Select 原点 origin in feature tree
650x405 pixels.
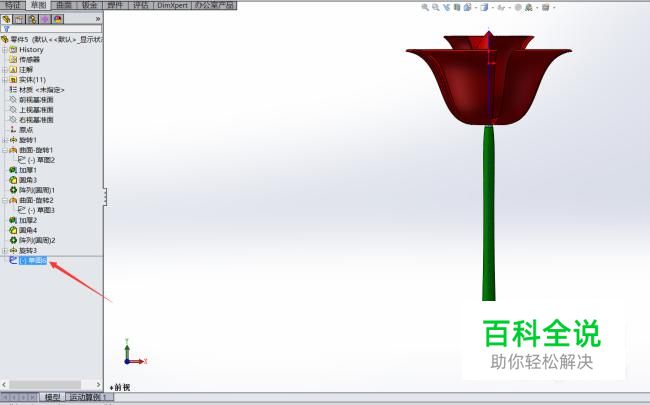(x=21, y=130)
